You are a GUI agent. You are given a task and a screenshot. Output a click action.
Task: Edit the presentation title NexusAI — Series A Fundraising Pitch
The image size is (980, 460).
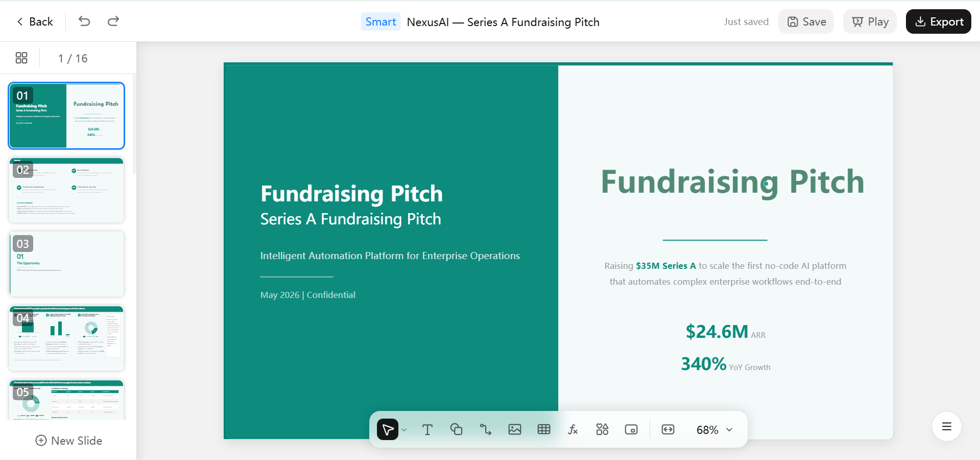503,22
